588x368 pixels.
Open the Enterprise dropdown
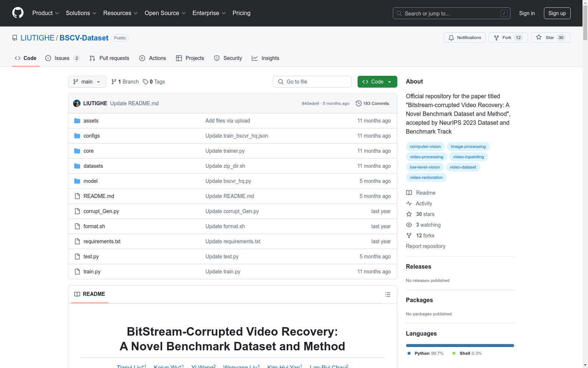click(209, 13)
